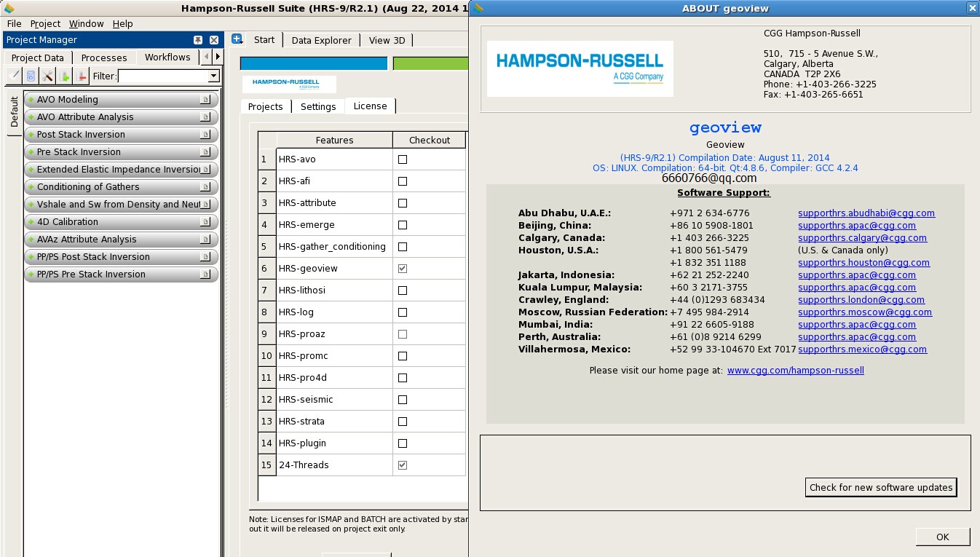The width and height of the screenshot is (980, 557).
Task: Select the vertical Default tab in Workflows
Action: pyautogui.click(x=15, y=113)
